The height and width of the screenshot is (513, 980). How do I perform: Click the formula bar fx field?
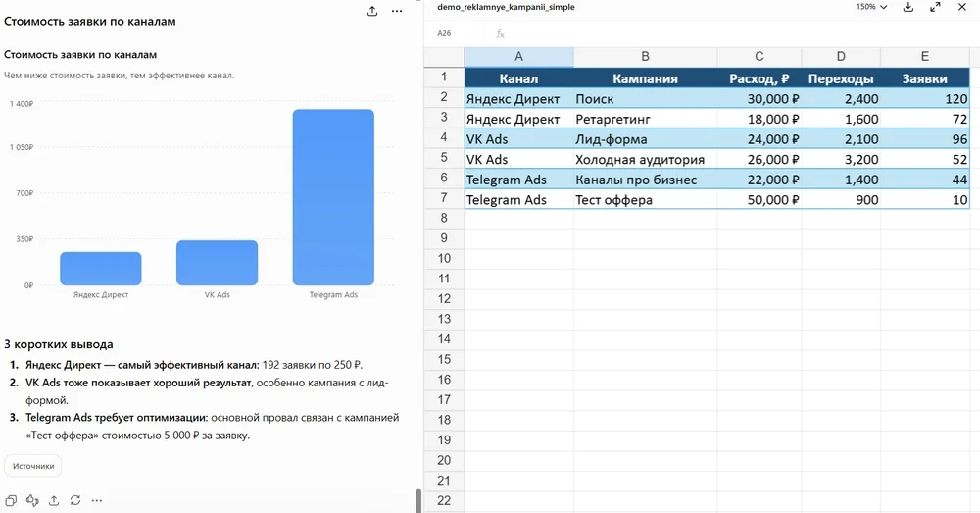point(731,33)
